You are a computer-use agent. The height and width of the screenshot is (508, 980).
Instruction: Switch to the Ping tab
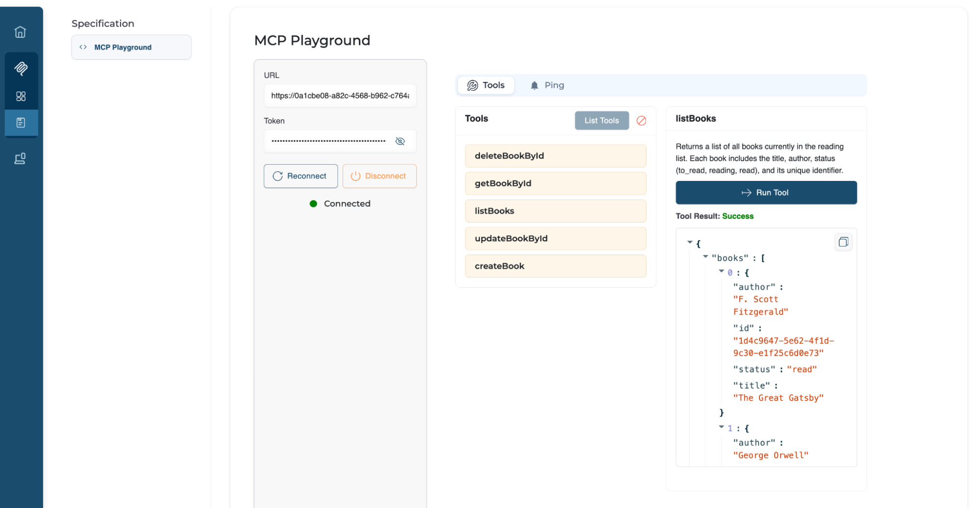point(547,85)
